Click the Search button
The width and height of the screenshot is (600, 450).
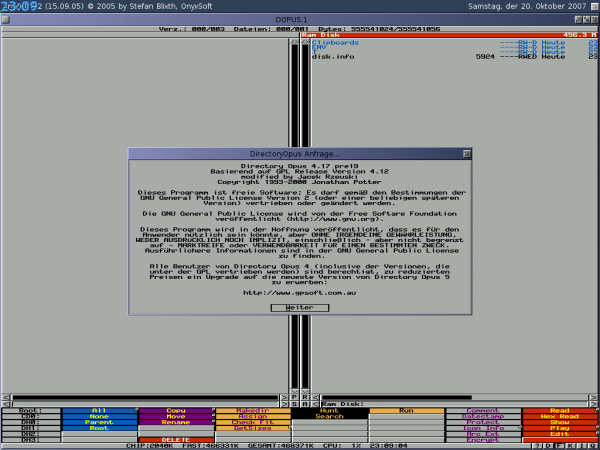pos(330,416)
